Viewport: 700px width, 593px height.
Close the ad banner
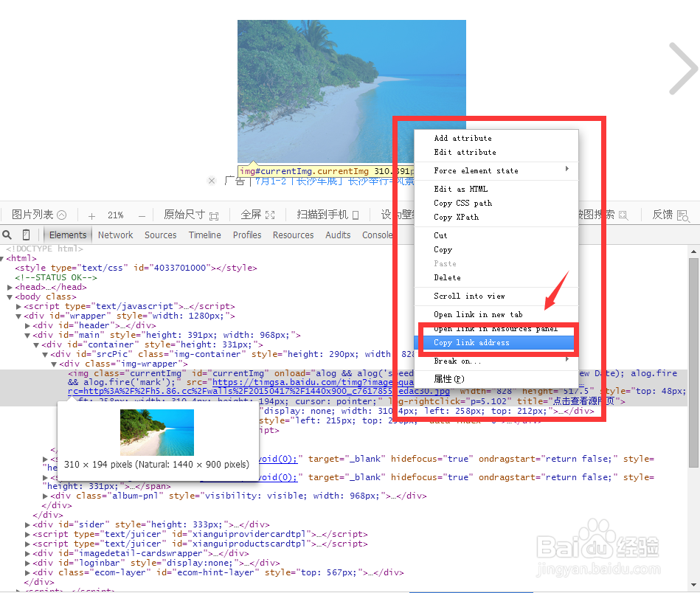[x=212, y=181]
